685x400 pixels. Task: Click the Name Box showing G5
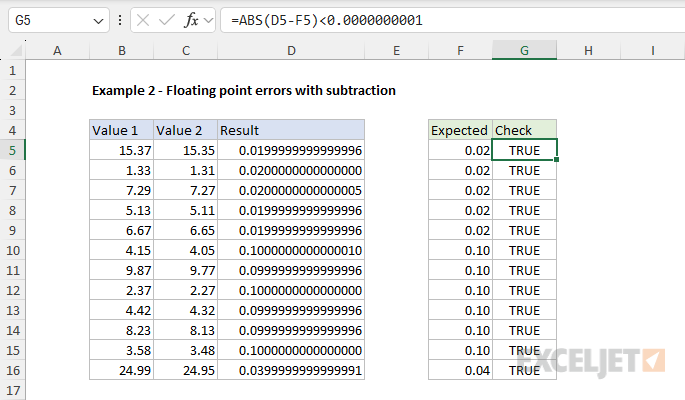pyautogui.click(x=59, y=20)
